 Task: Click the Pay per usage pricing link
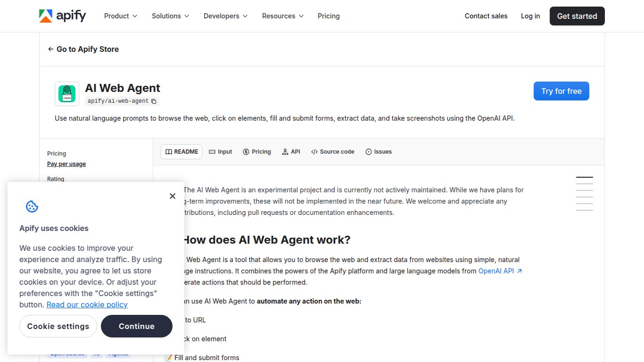tap(66, 164)
